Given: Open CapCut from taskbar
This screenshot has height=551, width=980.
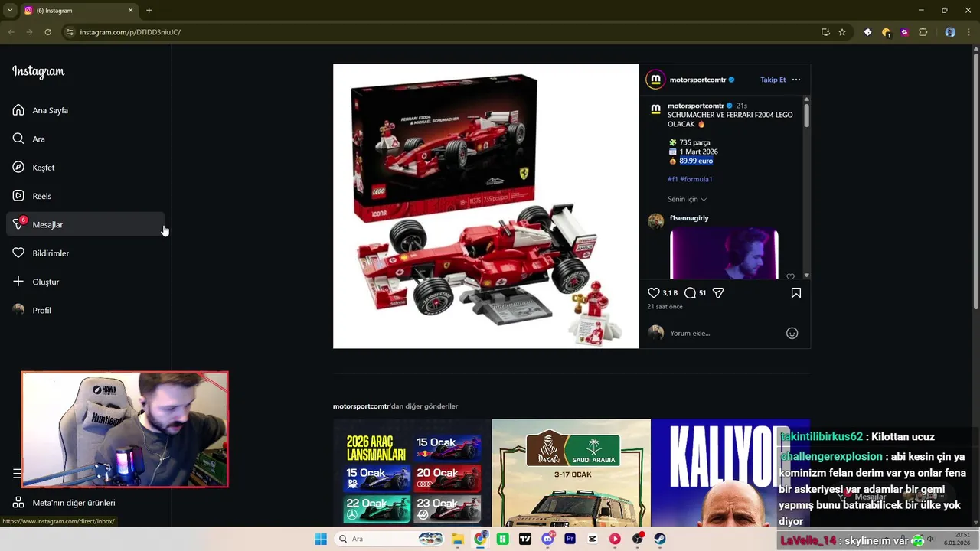Looking at the screenshot, I should click(593, 539).
